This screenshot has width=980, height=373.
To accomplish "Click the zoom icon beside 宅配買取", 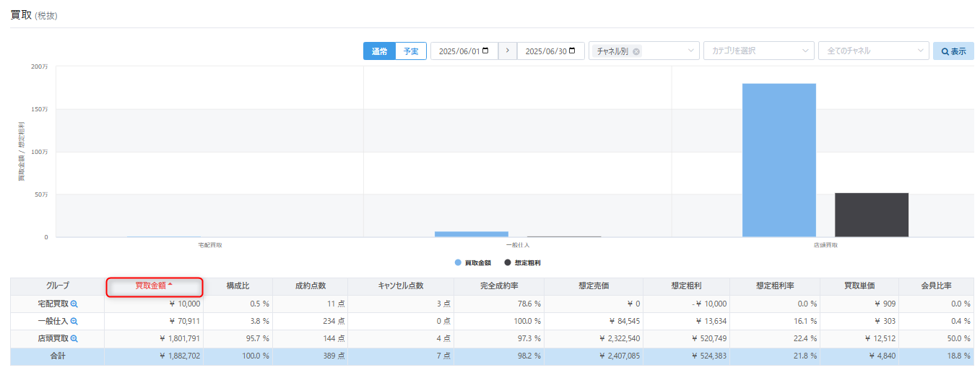I will coord(74,304).
